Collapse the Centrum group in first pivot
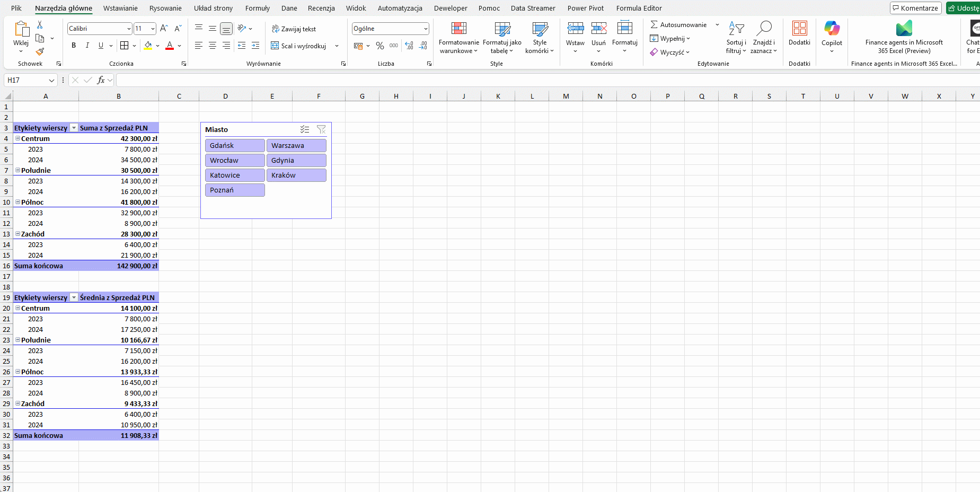 pyautogui.click(x=17, y=138)
